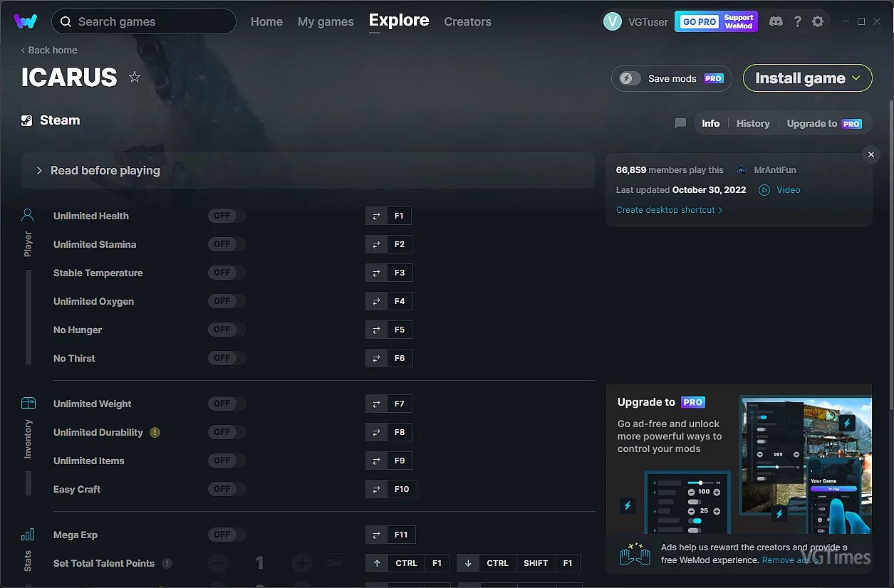Image resolution: width=894 pixels, height=588 pixels.
Task: Enable the Save mods toggle
Action: pos(630,78)
